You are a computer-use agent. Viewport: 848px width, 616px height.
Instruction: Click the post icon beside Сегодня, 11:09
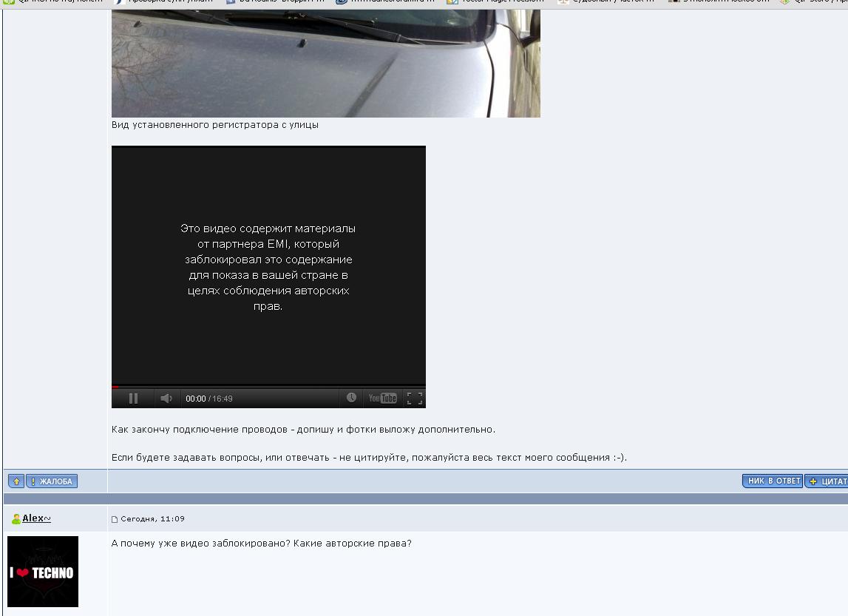115,519
